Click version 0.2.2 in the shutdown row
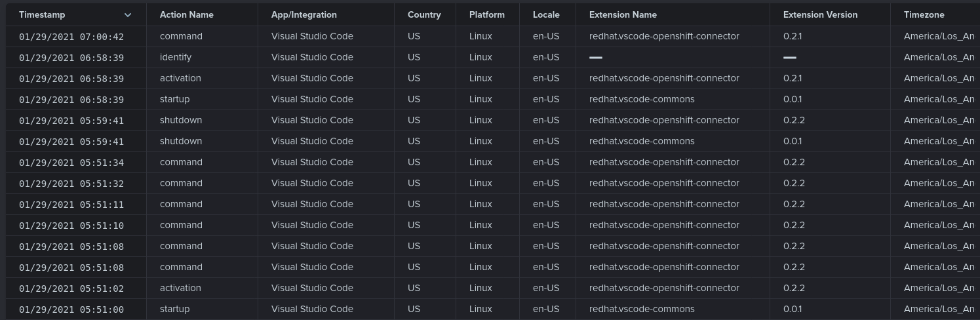The image size is (980, 320). [794, 120]
